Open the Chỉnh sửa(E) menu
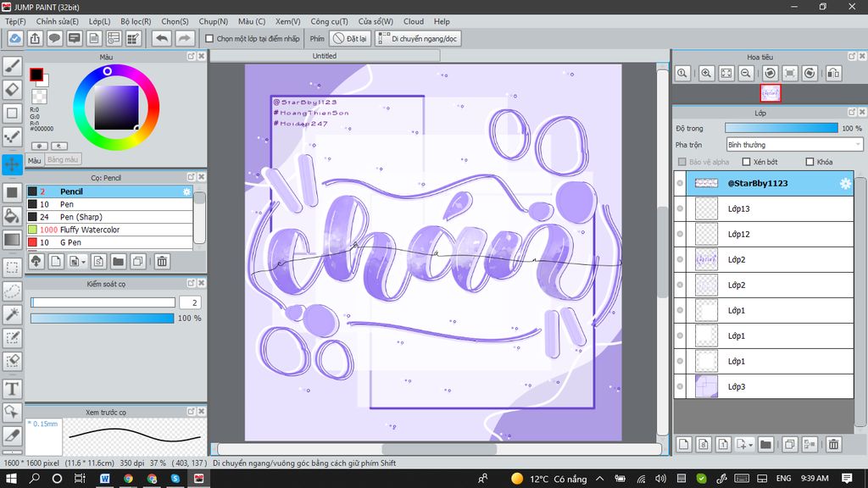 pyautogui.click(x=58, y=21)
